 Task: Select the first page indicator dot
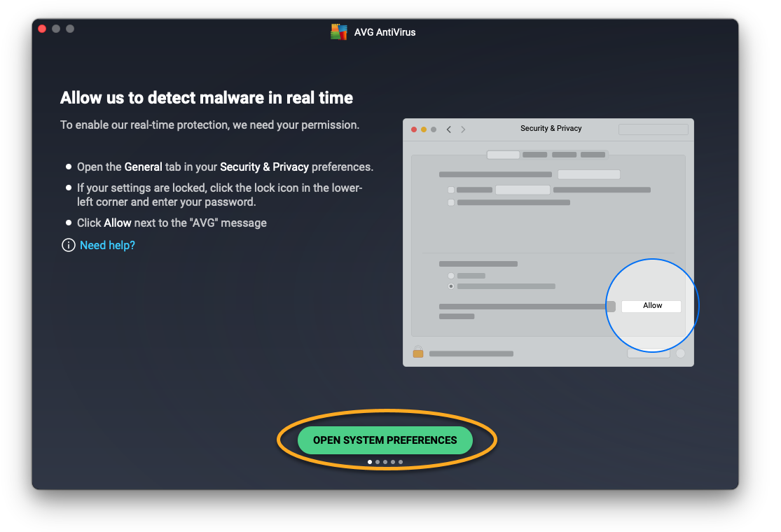[x=370, y=462]
